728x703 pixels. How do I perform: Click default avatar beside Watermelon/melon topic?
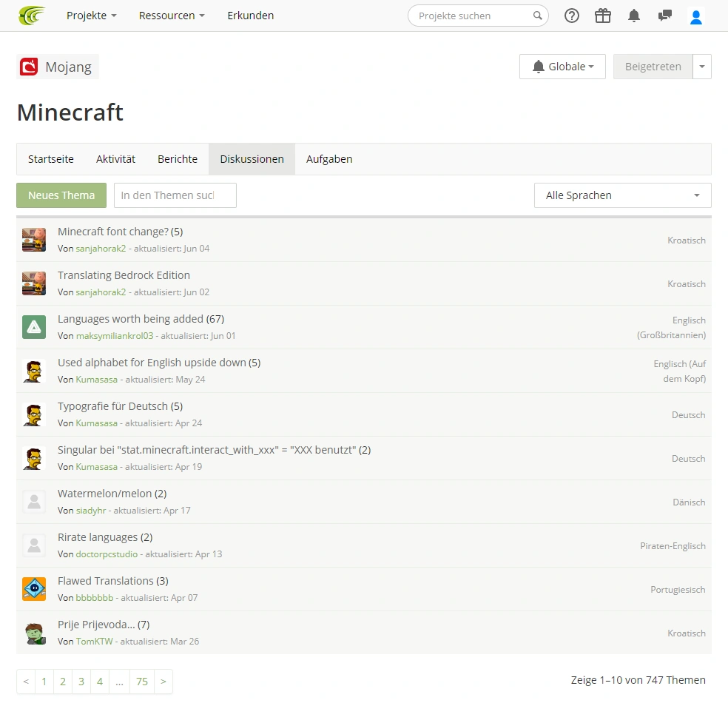34,502
